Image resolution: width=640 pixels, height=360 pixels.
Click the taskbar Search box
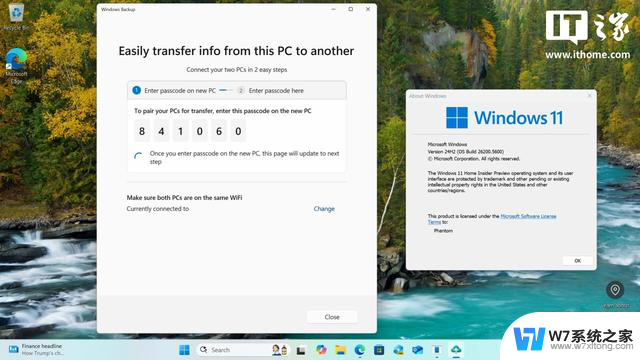click(x=235, y=350)
